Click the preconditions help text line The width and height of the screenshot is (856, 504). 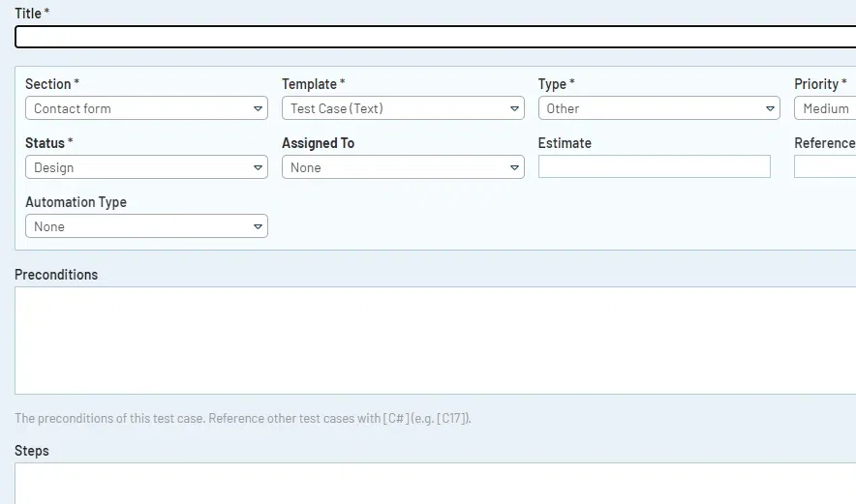(243, 419)
